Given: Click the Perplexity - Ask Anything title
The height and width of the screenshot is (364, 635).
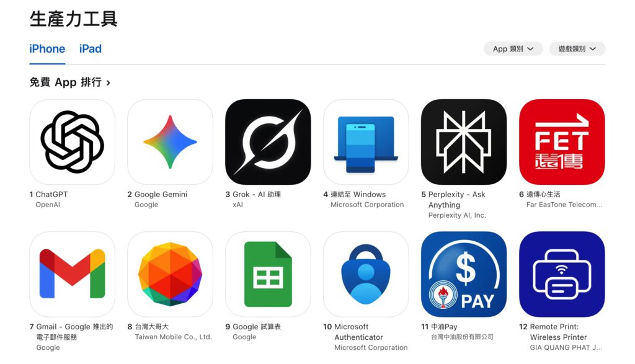Looking at the screenshot, I should [x=456, y=200].
